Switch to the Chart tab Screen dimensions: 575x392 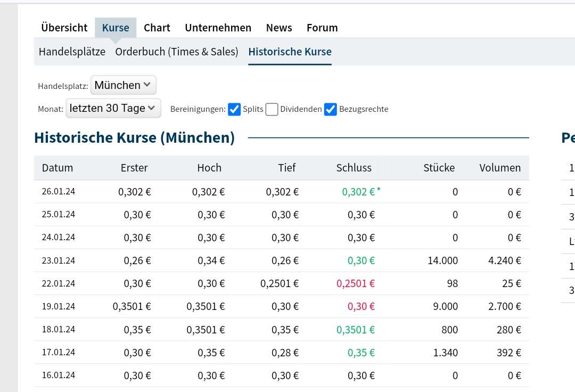point(157,27)
